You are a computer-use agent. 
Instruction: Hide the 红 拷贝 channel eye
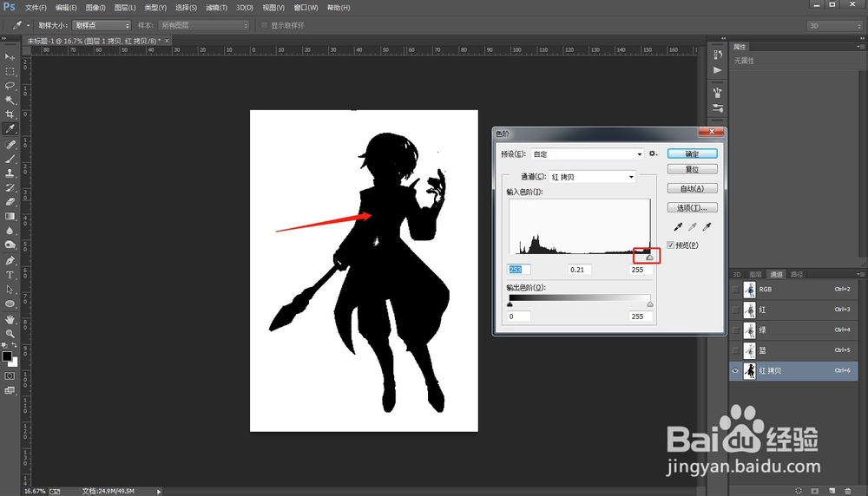(x=735, y=371)
